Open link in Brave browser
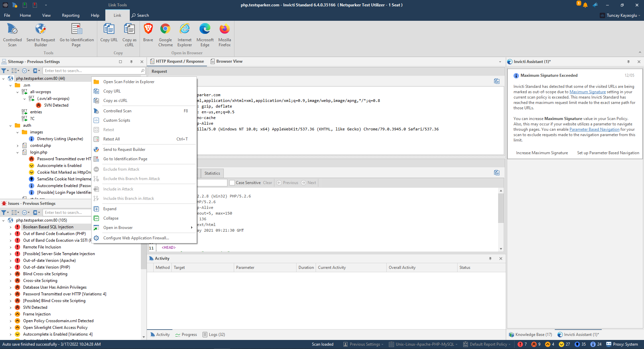Viewport: 644px width, 349px height. [148, 33]
